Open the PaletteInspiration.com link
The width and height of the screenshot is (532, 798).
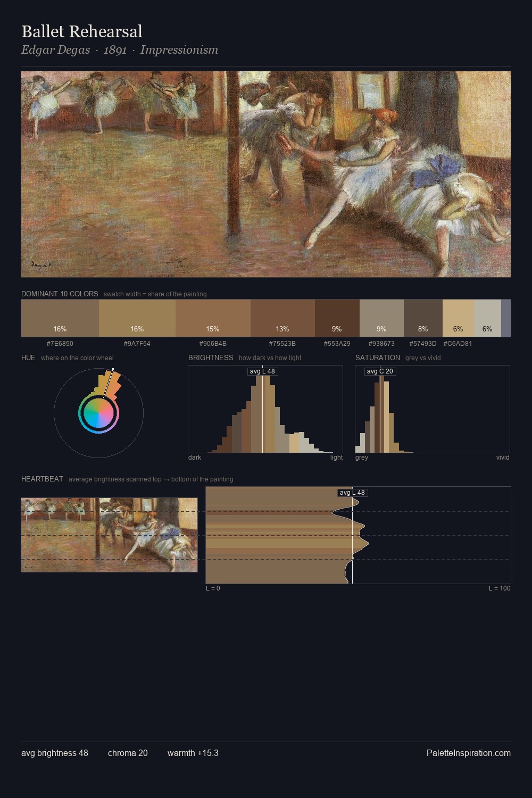click(x=469, y=753)
